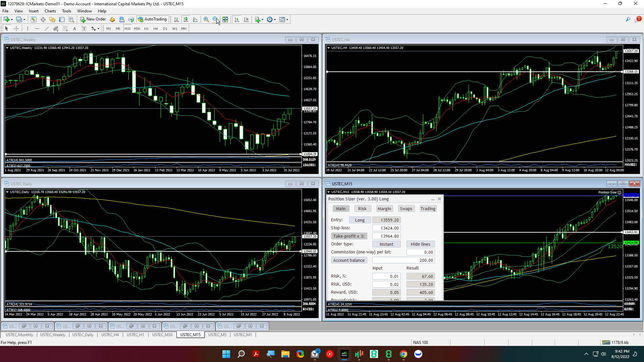Select the cursor arrow tool
The image size is (644, 362).
pyautogui.click(x=7, y=29)
